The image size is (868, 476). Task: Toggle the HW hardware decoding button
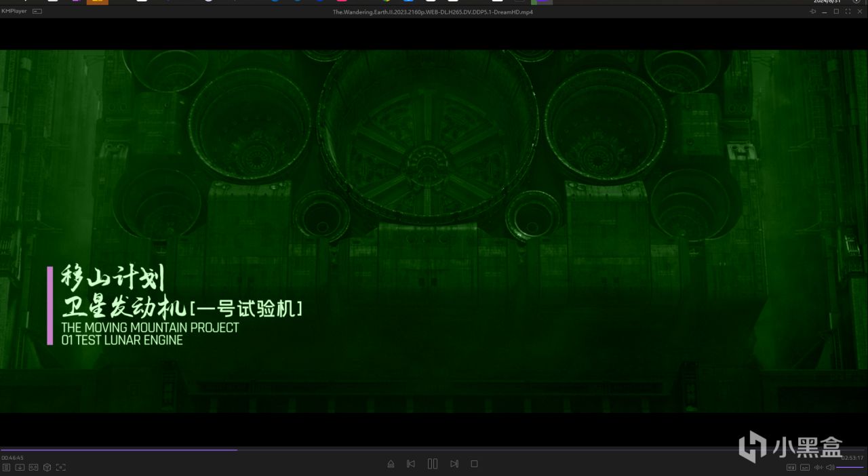click(791, 467)
